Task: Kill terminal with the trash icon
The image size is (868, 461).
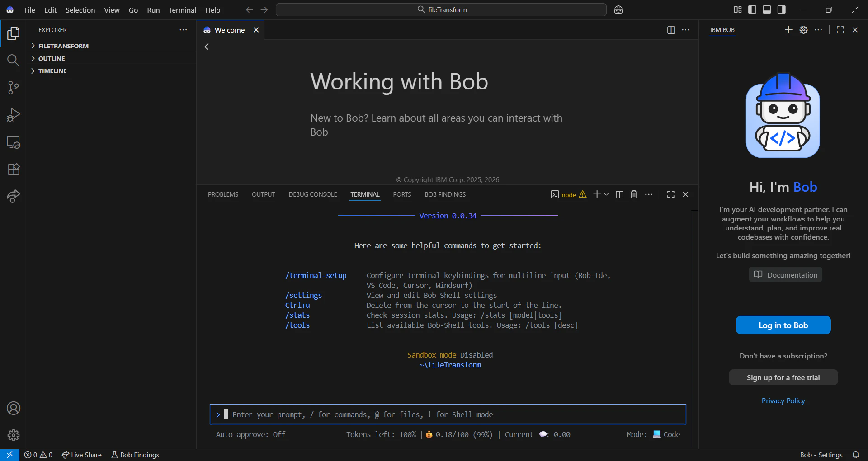Action: 634,194
